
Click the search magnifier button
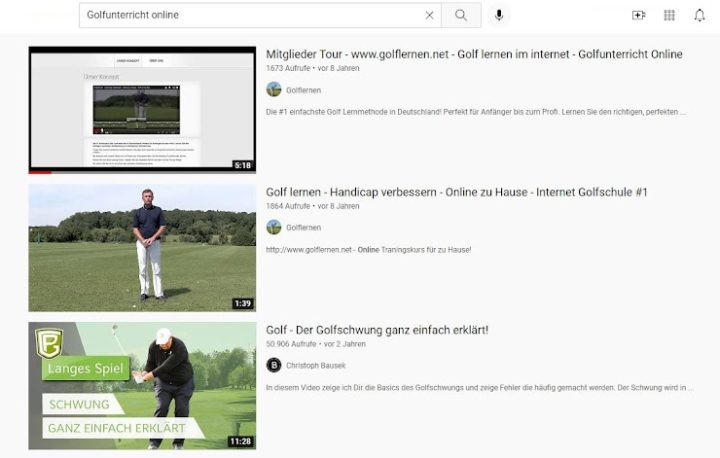click(460, 15)
